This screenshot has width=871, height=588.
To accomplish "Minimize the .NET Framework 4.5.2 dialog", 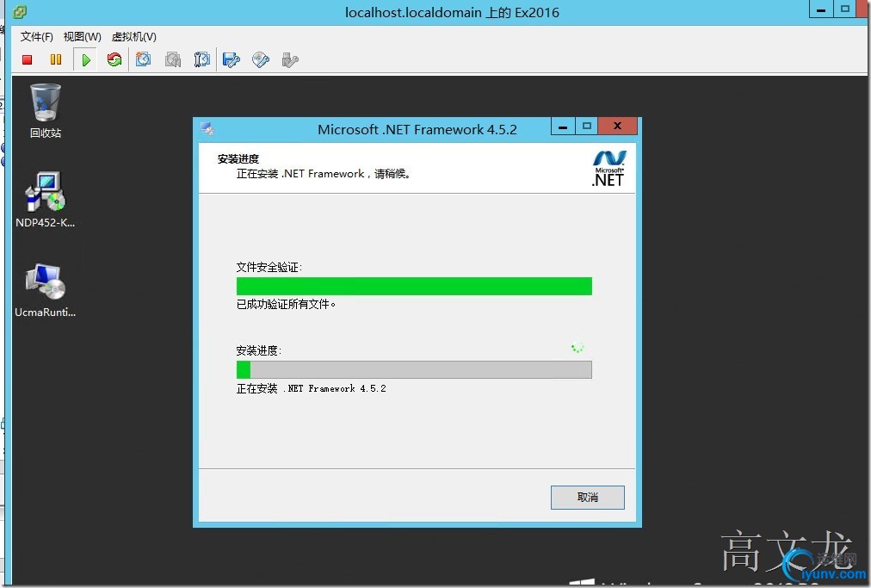I will click(x=563, y=127).
